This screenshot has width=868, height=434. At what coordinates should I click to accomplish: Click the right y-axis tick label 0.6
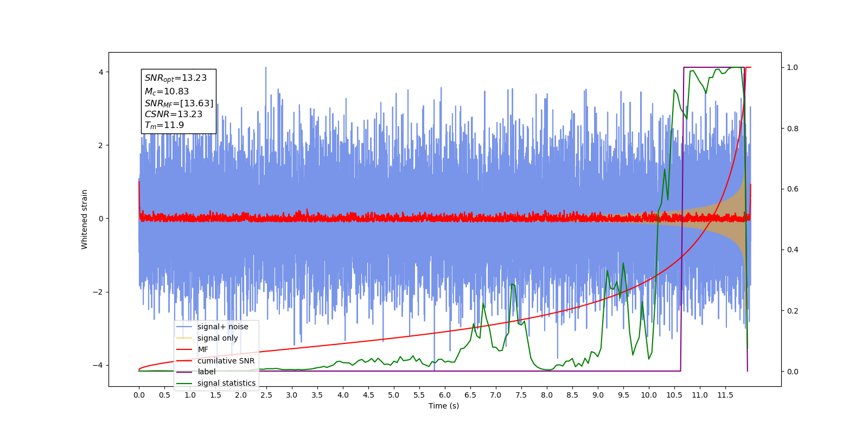tap(793, 189)
